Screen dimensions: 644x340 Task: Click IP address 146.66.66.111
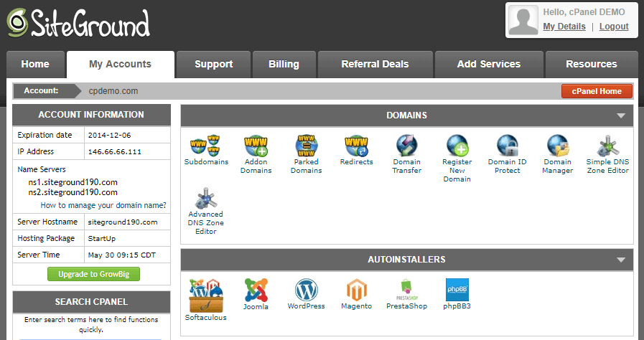(x=115, y=152)
